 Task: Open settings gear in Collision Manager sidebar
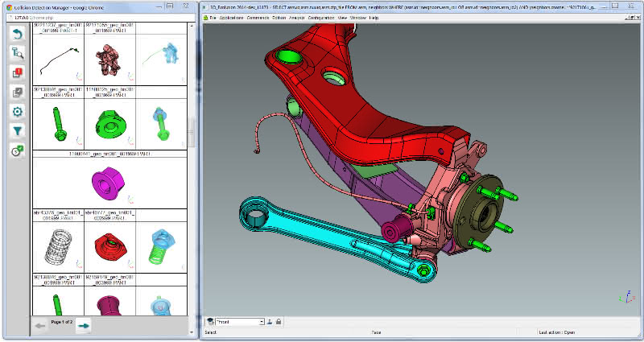17,112
